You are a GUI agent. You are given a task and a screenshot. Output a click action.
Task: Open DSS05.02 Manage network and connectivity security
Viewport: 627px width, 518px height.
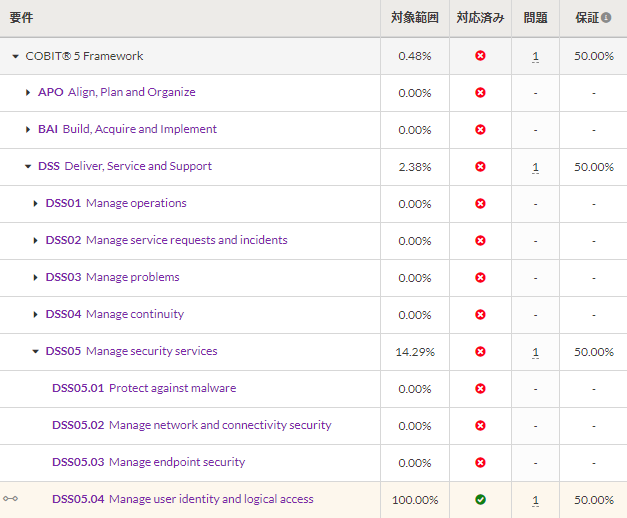pos(192,425)
